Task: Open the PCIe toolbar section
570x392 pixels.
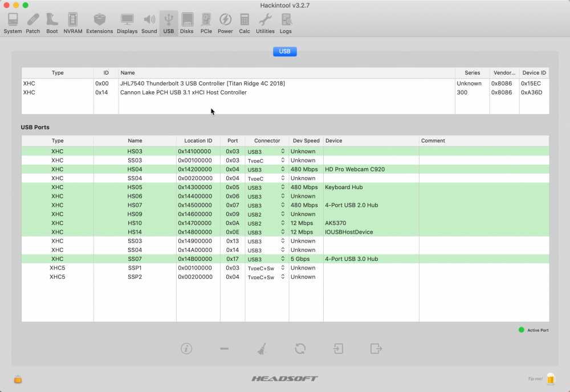Action: point(206,23)
